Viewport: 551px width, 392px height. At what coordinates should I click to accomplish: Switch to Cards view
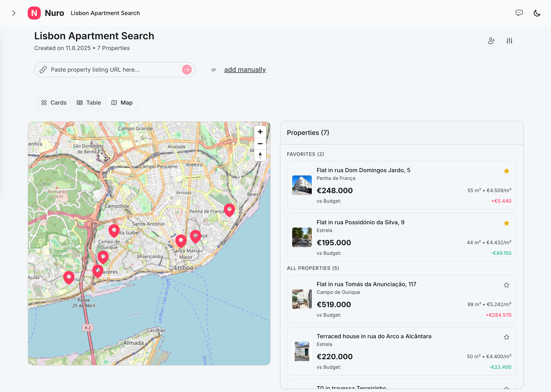(x=54, y=103)
